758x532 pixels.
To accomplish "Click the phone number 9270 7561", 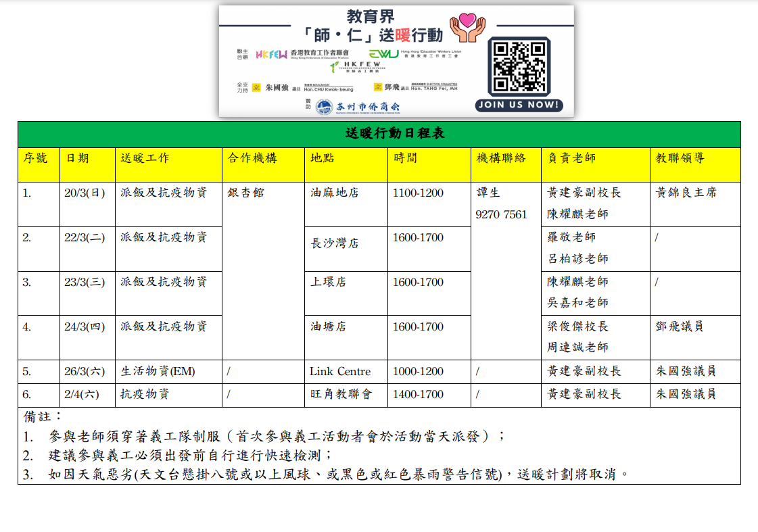I will (x=501, y=214).
